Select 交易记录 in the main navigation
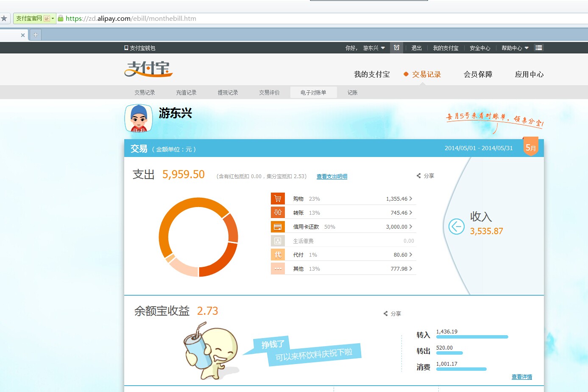588x392 pixels. [426, 74]
